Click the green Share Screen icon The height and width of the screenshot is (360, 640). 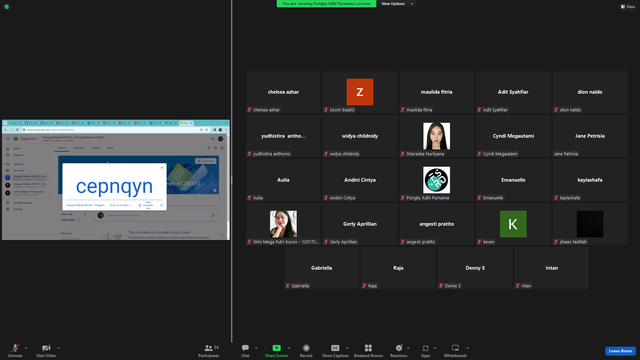tap(276, 348)
